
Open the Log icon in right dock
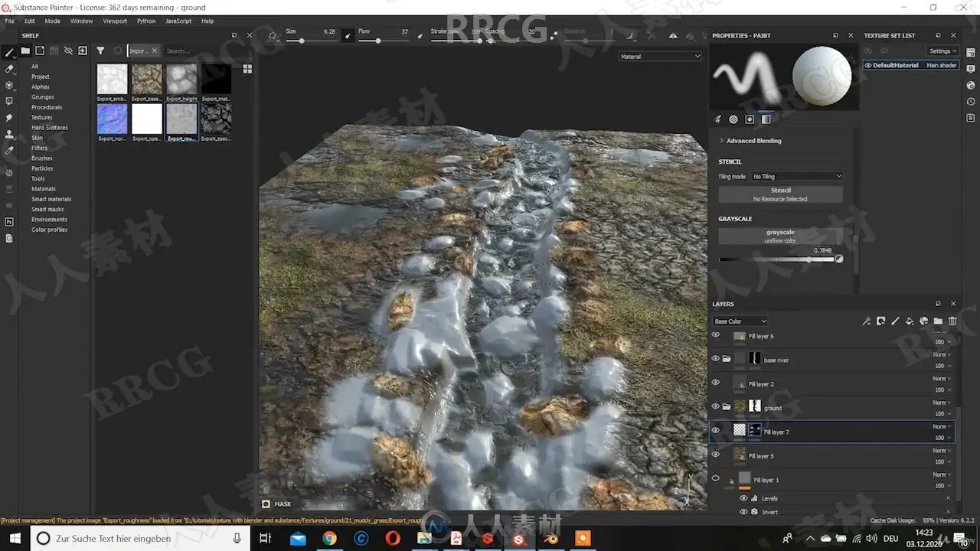click(971, 118)
